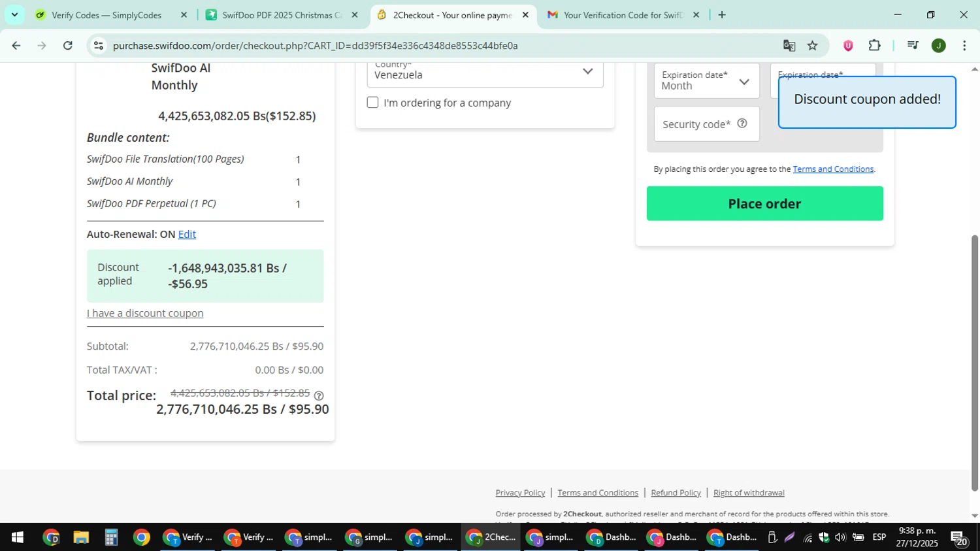Open the site information icon in address bar

[99, 46]
